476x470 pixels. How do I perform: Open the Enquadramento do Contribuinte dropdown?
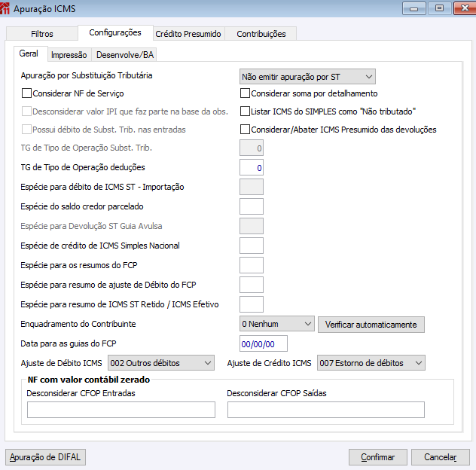click(x=277, y=324)
